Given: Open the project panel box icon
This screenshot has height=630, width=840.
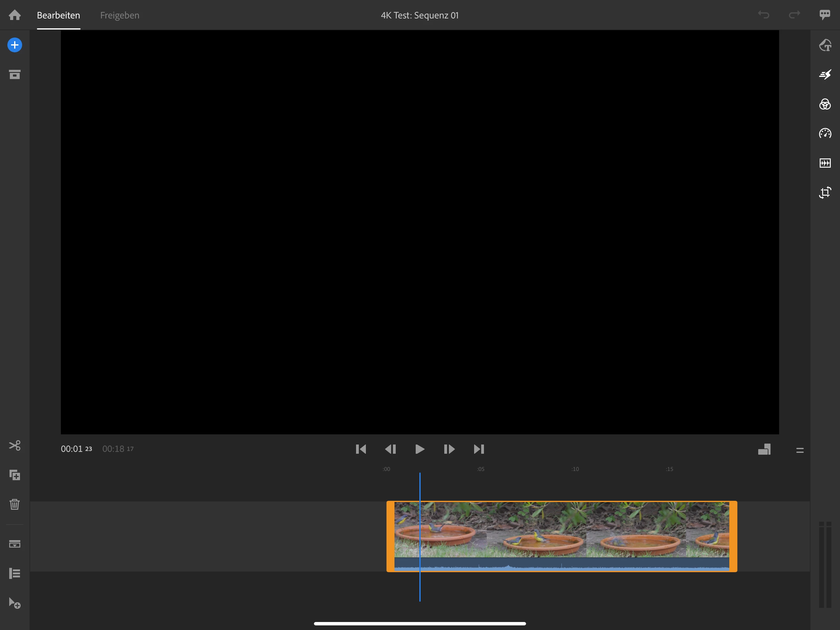Looking at the screenshot, I should tap(14, 74).
